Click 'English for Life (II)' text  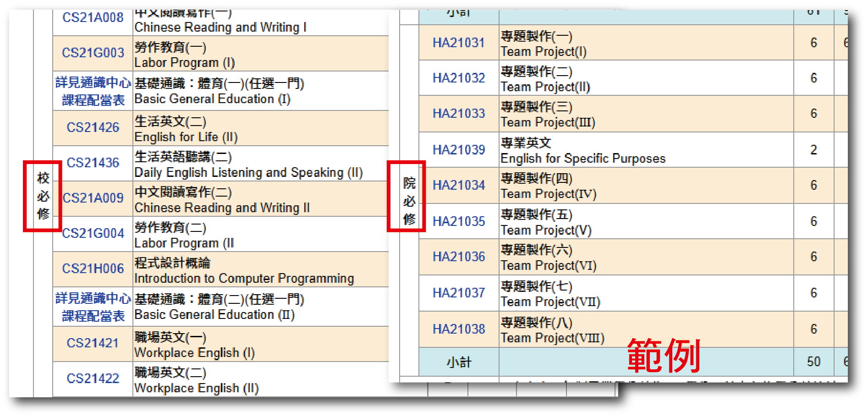pyautogui.click(x=186, y=137)
